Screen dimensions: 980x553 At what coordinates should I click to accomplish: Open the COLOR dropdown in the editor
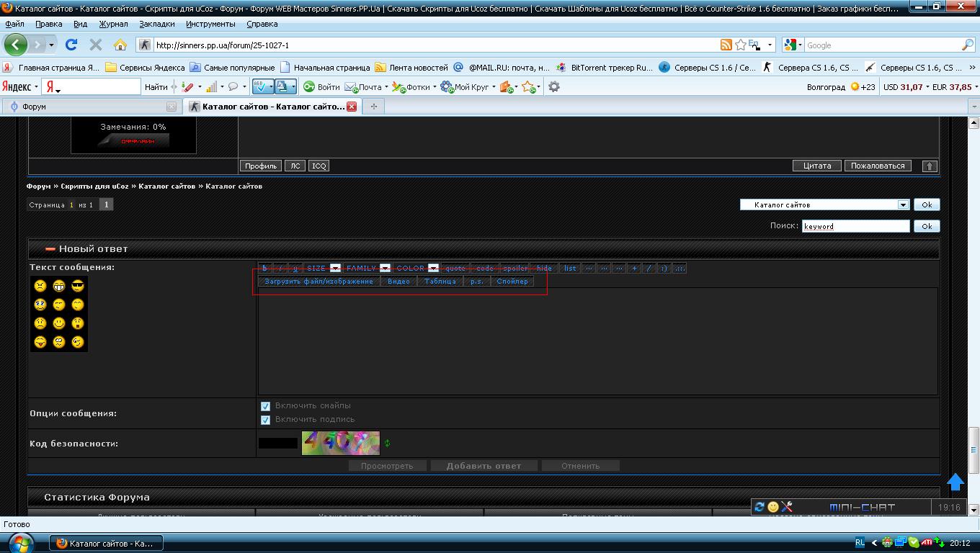tap(433, 268)
